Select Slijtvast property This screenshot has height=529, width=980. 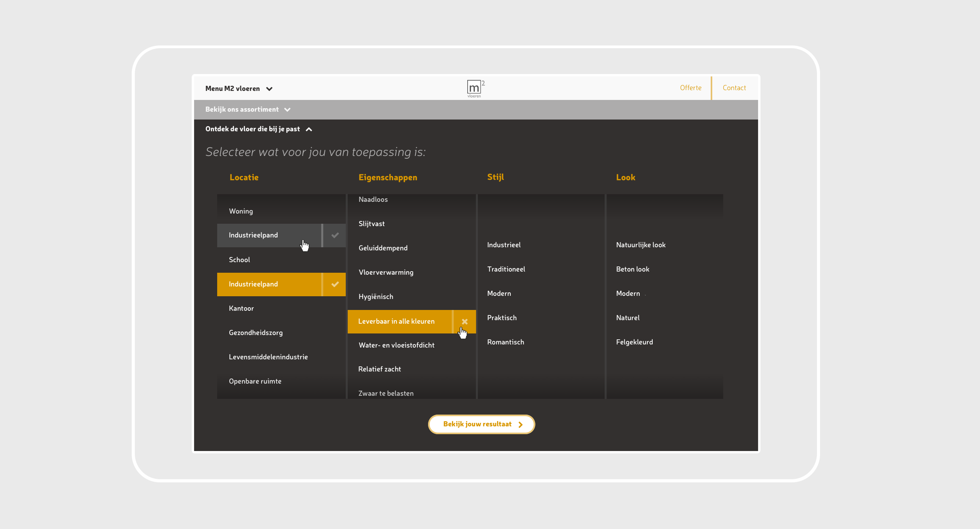[x=372, y=224]
